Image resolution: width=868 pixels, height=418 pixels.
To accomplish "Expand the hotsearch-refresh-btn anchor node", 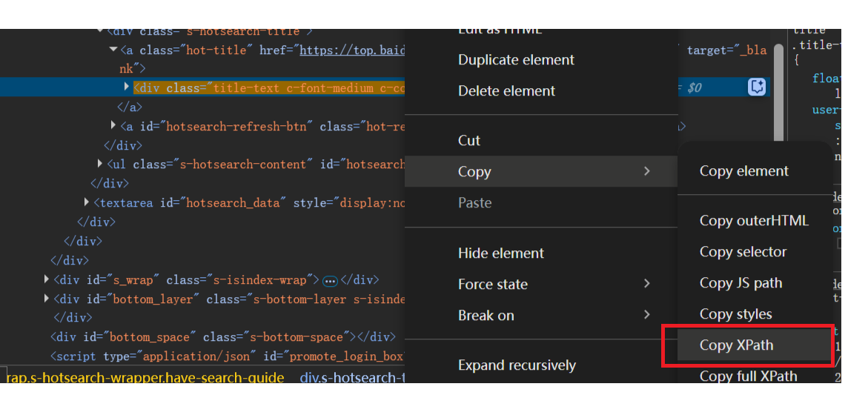I will pyautogui.click(x=113, y=126).
